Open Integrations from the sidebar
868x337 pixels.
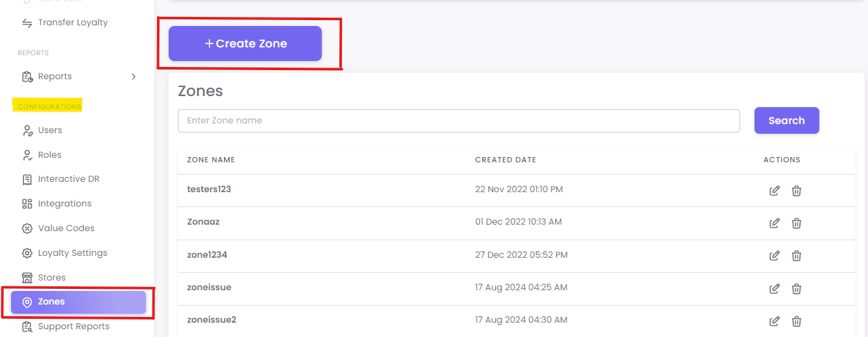tap(64, 204)
